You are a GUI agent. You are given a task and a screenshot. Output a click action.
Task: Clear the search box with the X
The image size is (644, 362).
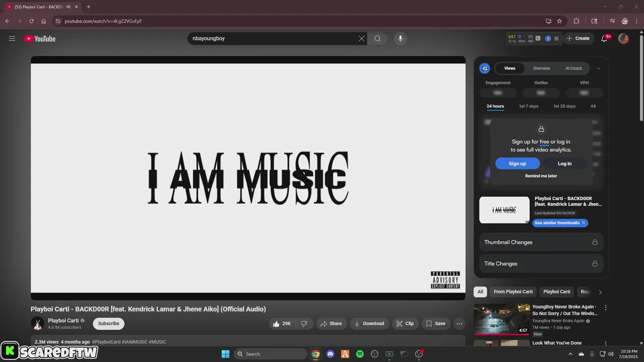point(361,39)
